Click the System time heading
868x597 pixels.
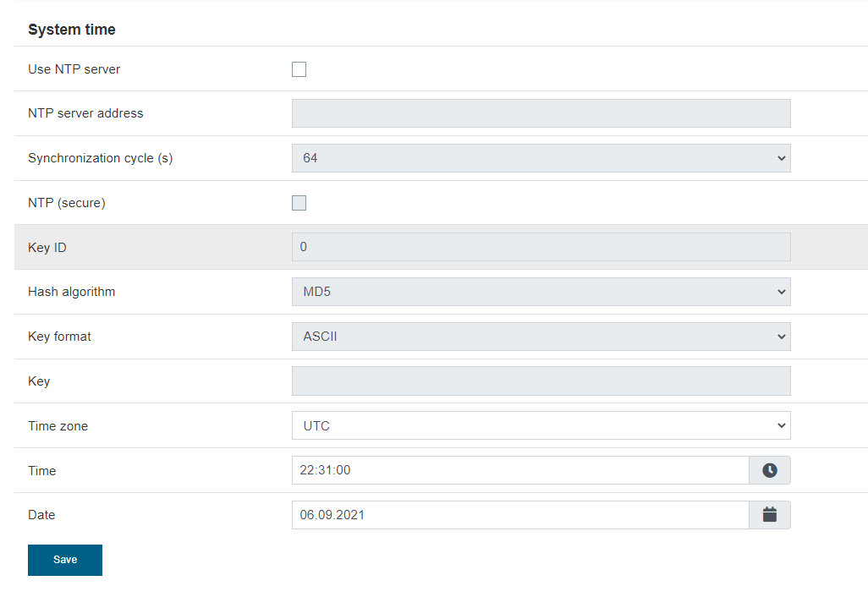71,30
